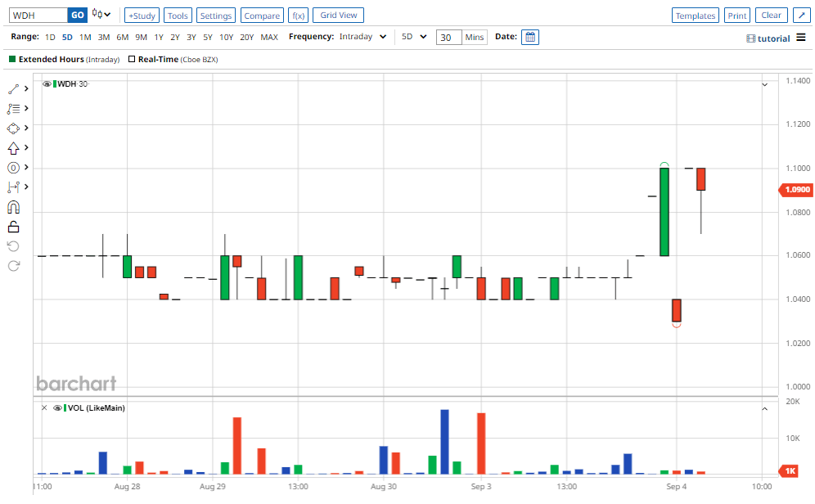The width and height of the screenshot is (815, 504).
Task: Select the shapes polygon tool
Action: [x=14, y=128]
